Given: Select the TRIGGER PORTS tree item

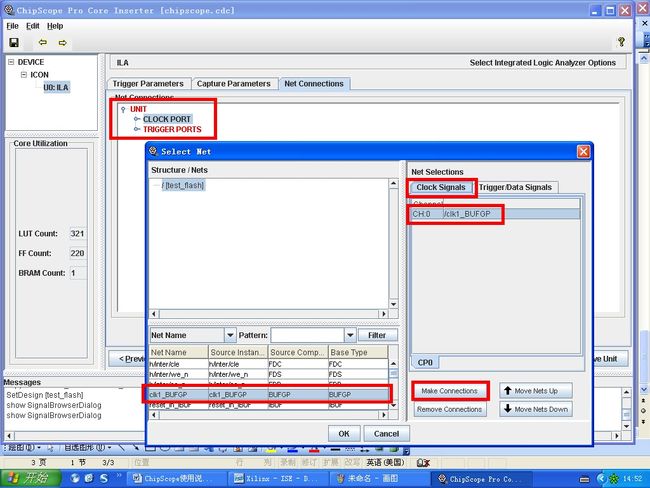Looking at the screenshot, I should click(172, 129).
